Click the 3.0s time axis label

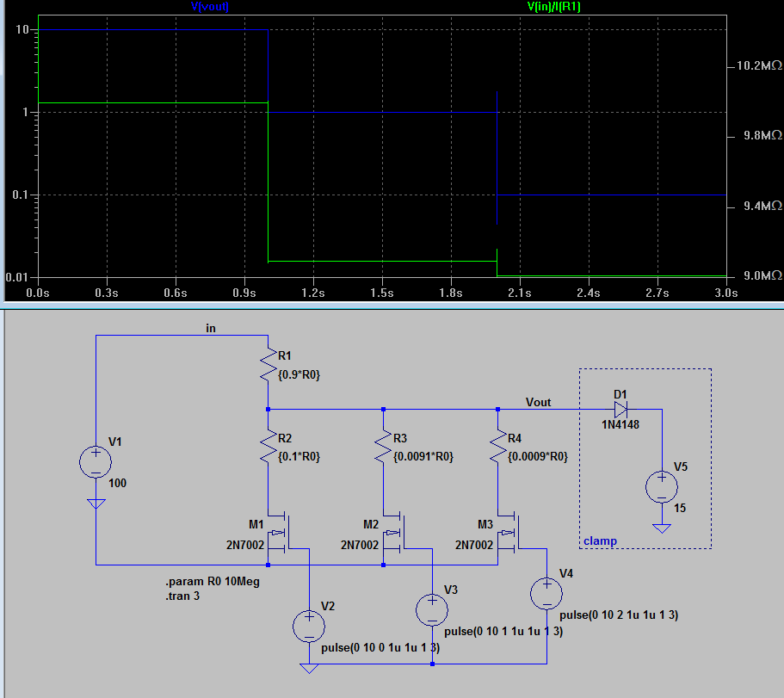726,293
